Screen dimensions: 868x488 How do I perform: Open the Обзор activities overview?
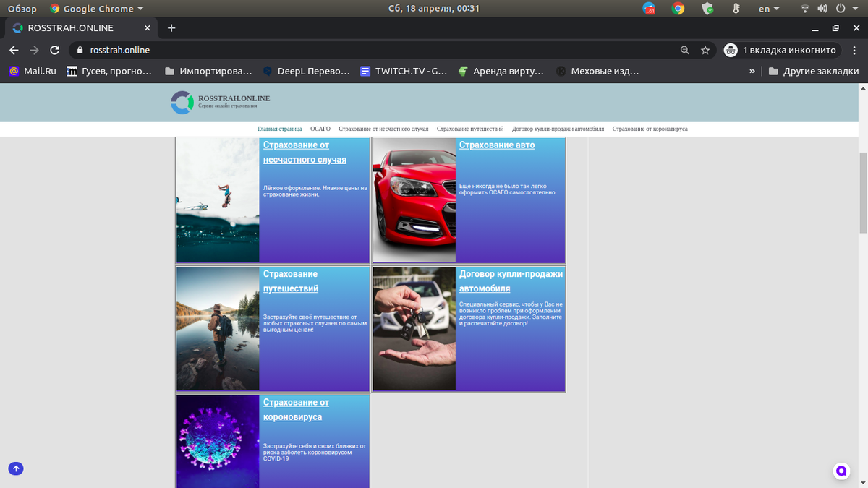22,9
